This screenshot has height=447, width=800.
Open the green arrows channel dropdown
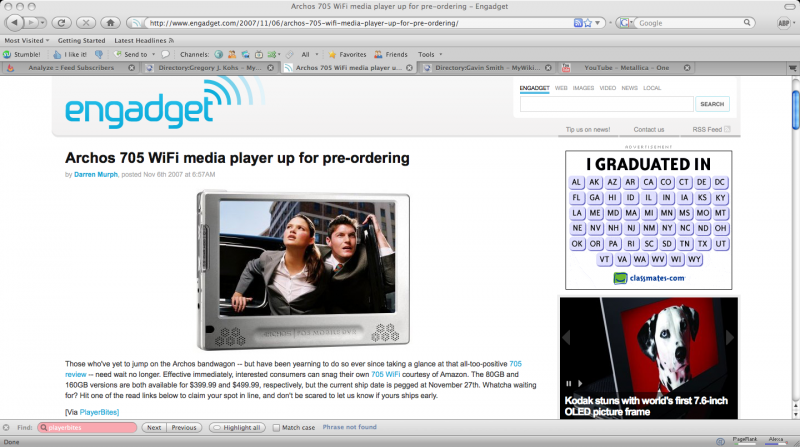point(274,54)
